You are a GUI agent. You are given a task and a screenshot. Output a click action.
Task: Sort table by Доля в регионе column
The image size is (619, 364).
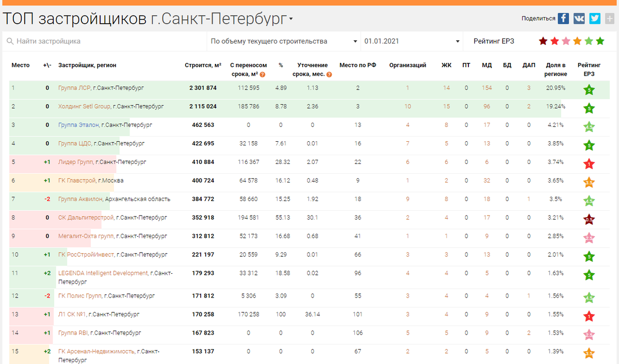coord(556,70)
